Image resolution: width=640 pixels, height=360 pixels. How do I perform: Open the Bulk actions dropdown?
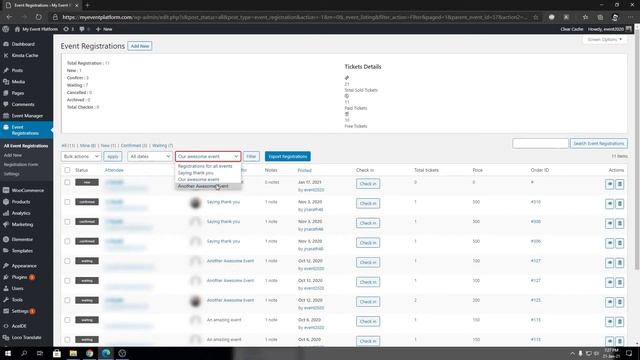coord(81,156)
